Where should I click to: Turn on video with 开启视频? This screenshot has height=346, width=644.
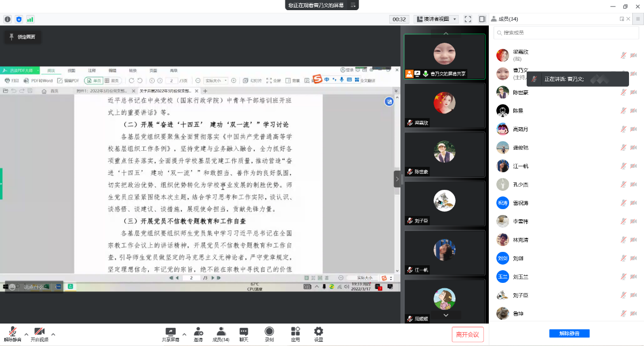tap(39, 334)
